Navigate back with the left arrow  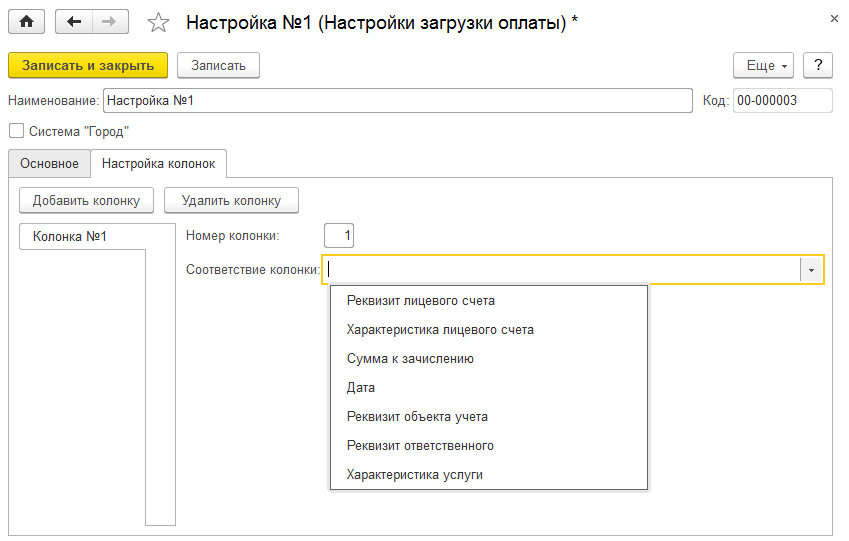pyautogui.click(x=74, y=22)
